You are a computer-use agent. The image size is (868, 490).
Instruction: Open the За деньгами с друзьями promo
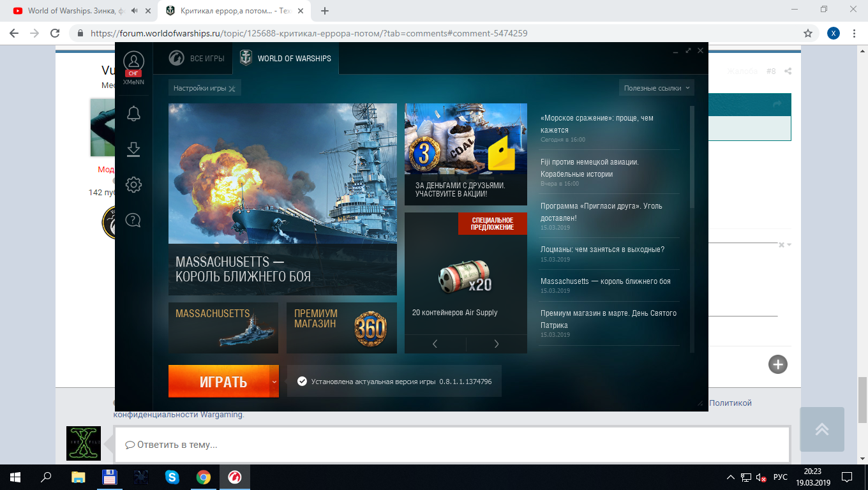(x=466, y=154)
